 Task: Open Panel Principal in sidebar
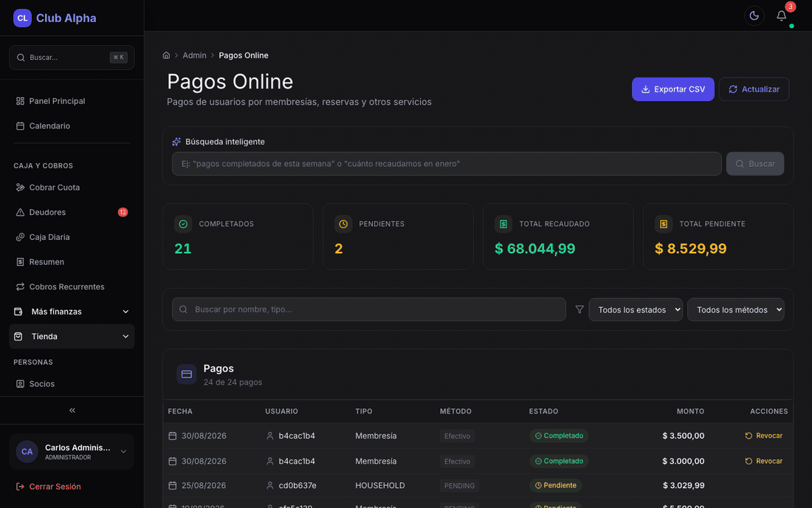[72, 101]
